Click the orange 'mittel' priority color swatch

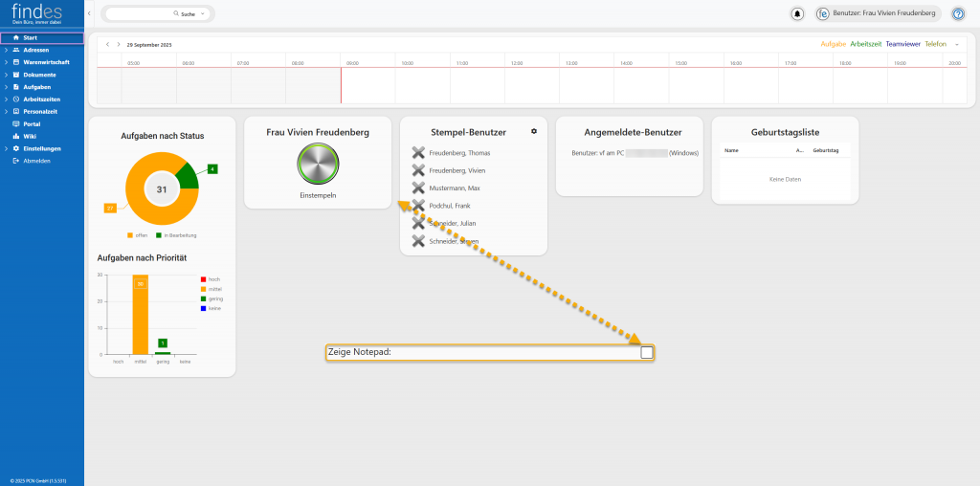(x=203, y=289)
